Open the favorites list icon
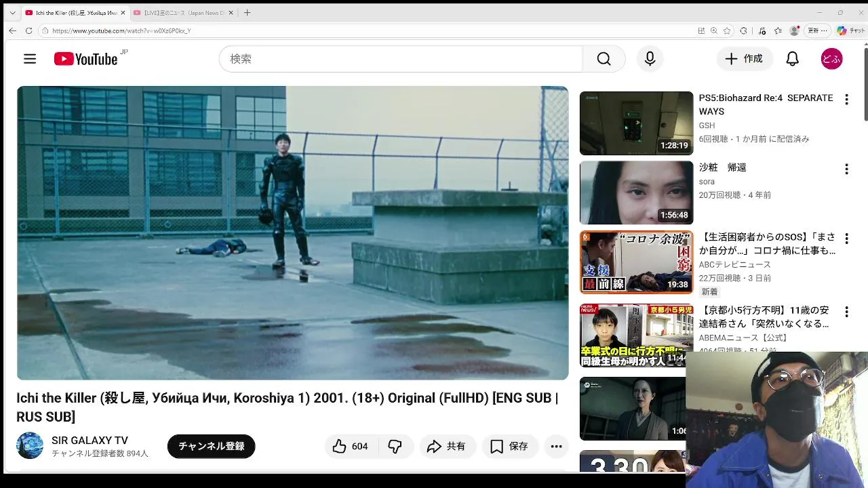This screenshot has height=488, width=868. [x=778, y=30]
